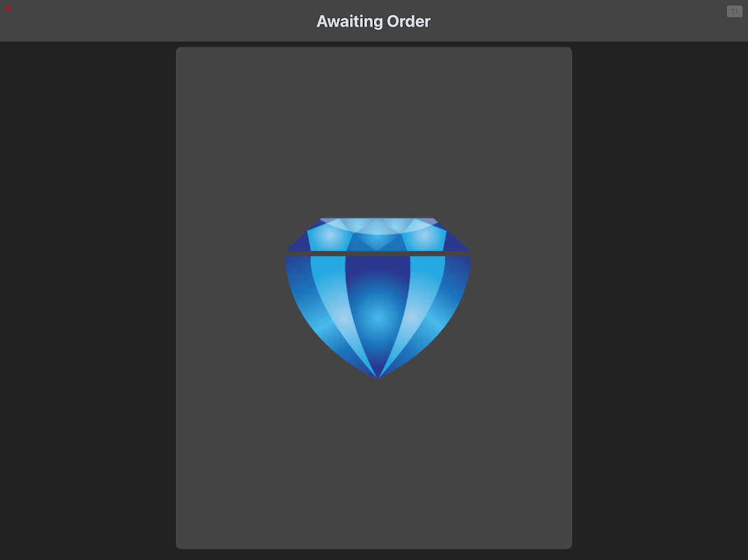Screen dimensions: 748x560
Task: Click the blue diamond logo
Action: tap(378, 298)
